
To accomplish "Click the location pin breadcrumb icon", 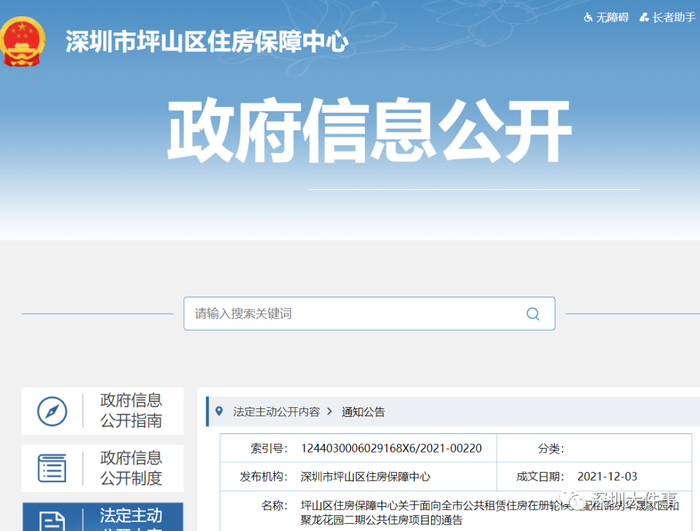I will point(219,411).
